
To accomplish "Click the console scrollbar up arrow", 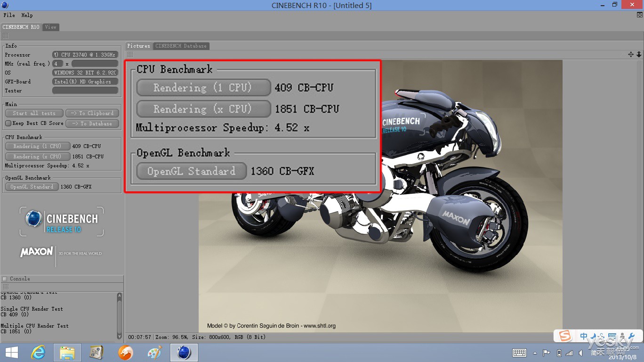I will 119,296.
